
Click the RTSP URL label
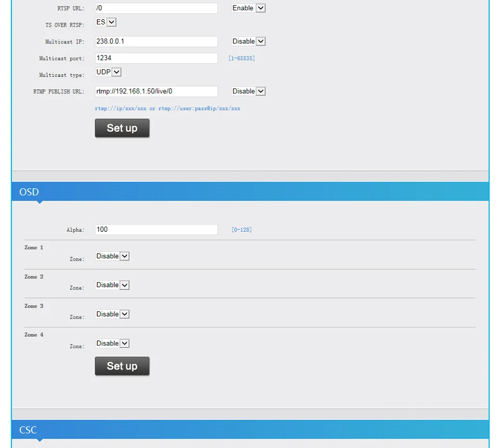(71, 9)
